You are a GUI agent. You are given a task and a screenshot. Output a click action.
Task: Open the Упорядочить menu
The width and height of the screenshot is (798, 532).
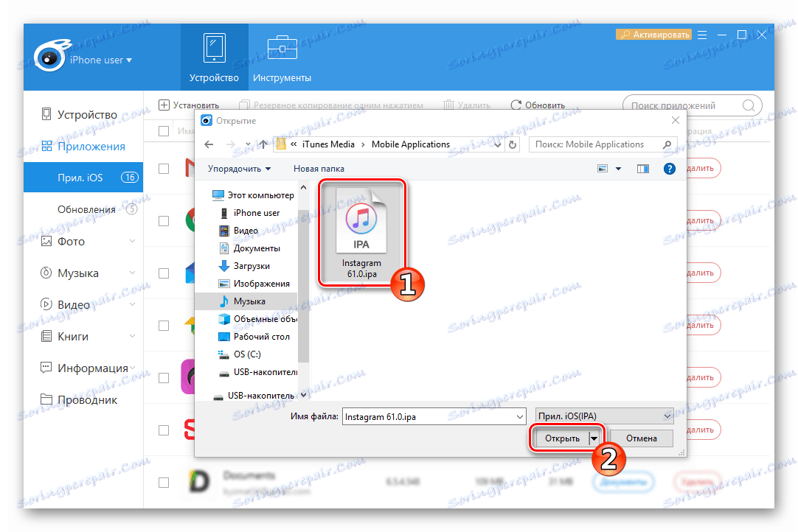point(239,169)
